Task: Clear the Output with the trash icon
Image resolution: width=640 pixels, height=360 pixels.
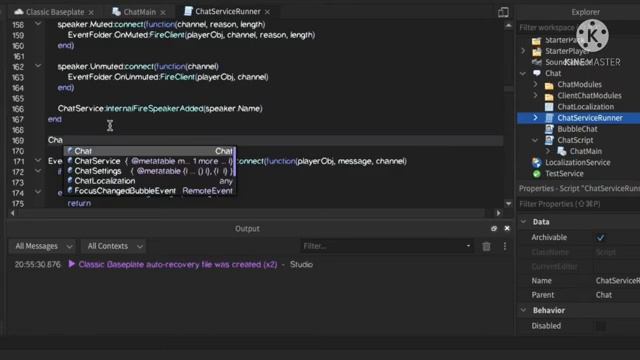Action: (486, 246)
